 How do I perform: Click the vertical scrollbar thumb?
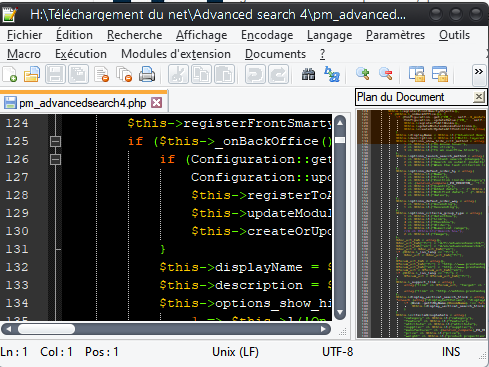[340, 140]
